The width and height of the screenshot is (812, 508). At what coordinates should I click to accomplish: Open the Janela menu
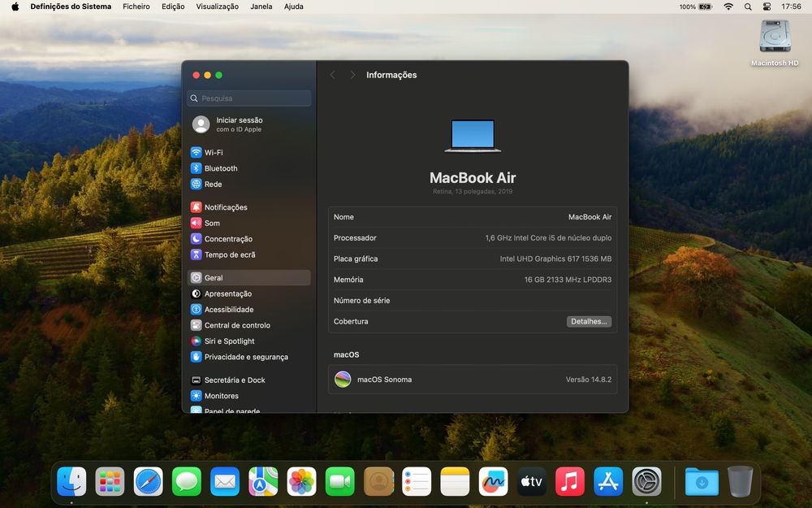tap(261, 7)
